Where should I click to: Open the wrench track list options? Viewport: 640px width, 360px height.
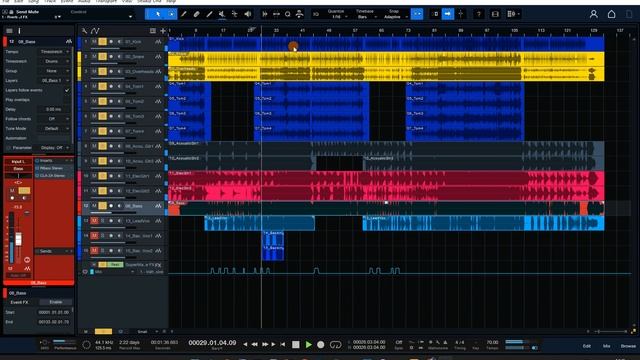click(84, 31)
